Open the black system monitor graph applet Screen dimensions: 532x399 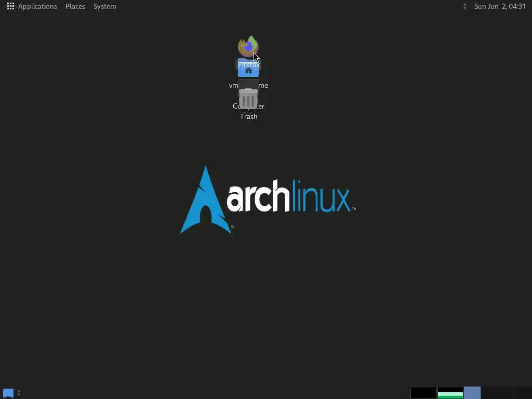click(x=423, y=393)
